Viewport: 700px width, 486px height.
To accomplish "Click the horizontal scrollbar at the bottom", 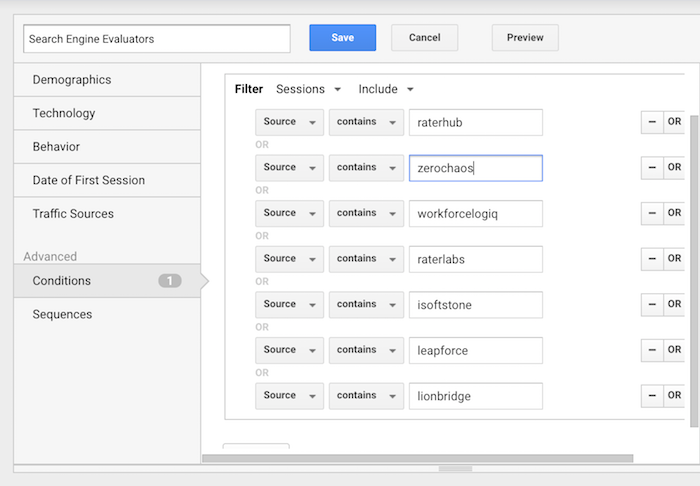I will [418, 458].
